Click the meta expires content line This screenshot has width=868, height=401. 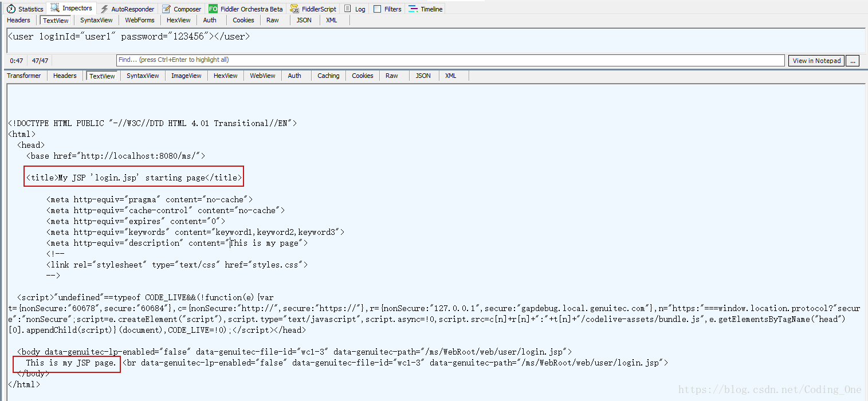click(136, 221)
